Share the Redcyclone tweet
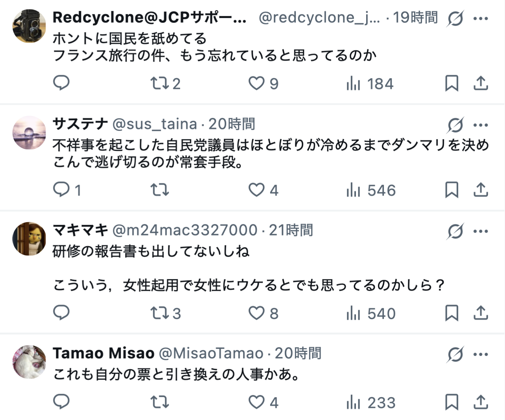The height and width of the screenshot is (420, 505). click(x=481, y=83)
